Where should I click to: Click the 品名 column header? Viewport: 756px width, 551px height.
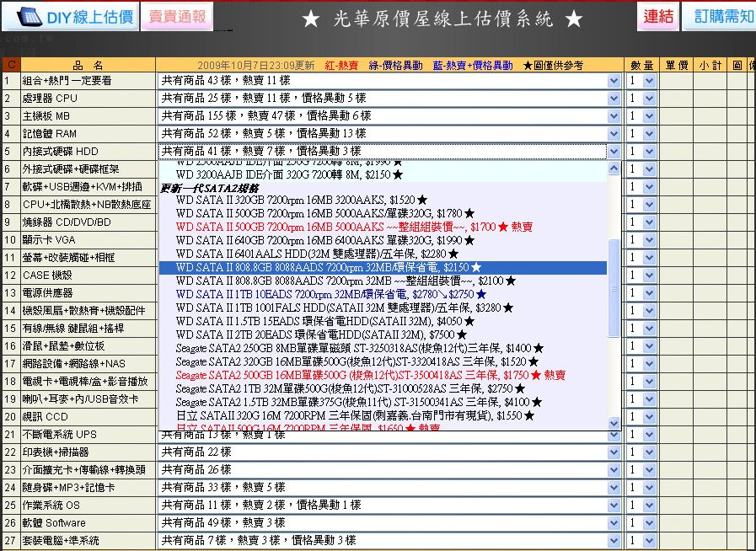click(88, 65)
